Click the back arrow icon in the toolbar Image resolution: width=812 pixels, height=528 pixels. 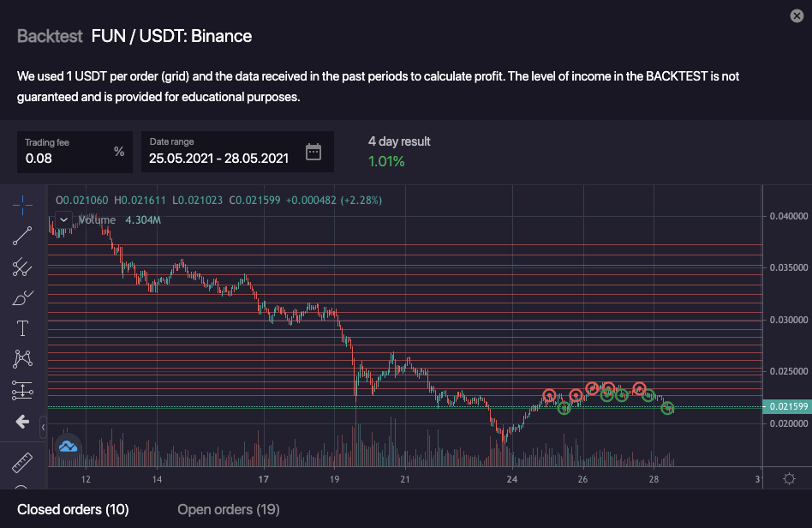(22, 421)
